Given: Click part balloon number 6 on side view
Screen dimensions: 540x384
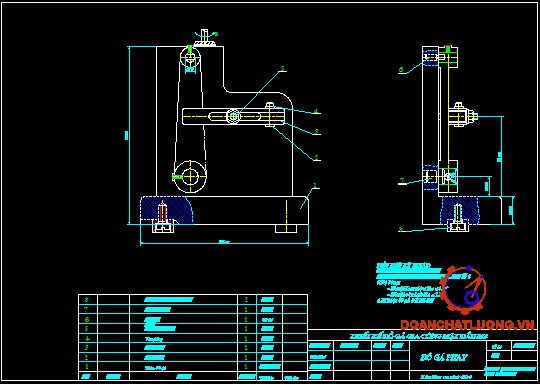Looking at the screenshot, I should [401, 70].
